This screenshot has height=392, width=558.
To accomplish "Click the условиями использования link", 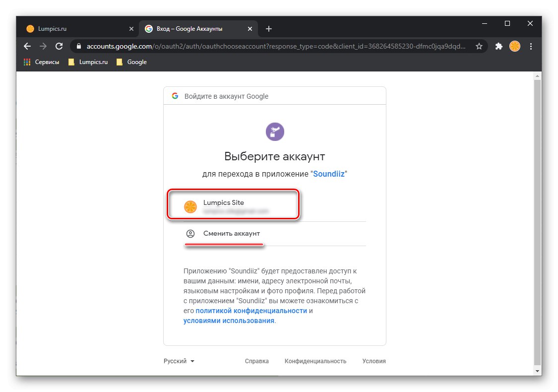I will (x=227, y=320).
